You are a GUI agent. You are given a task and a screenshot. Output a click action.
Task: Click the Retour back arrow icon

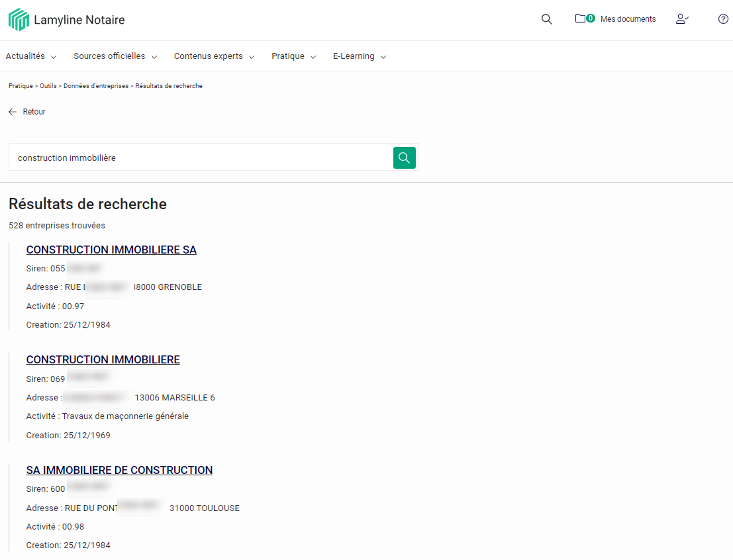[13, 112]
